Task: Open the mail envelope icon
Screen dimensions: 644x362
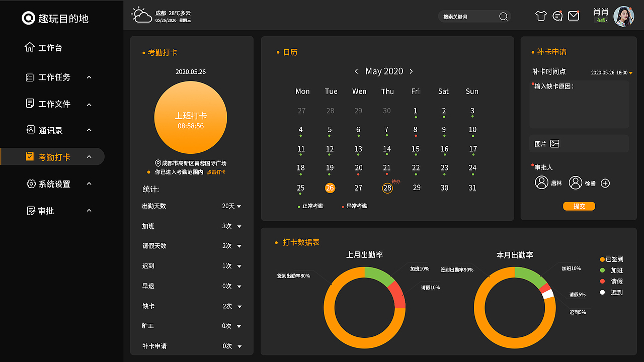Action: (x=574, y=16)
